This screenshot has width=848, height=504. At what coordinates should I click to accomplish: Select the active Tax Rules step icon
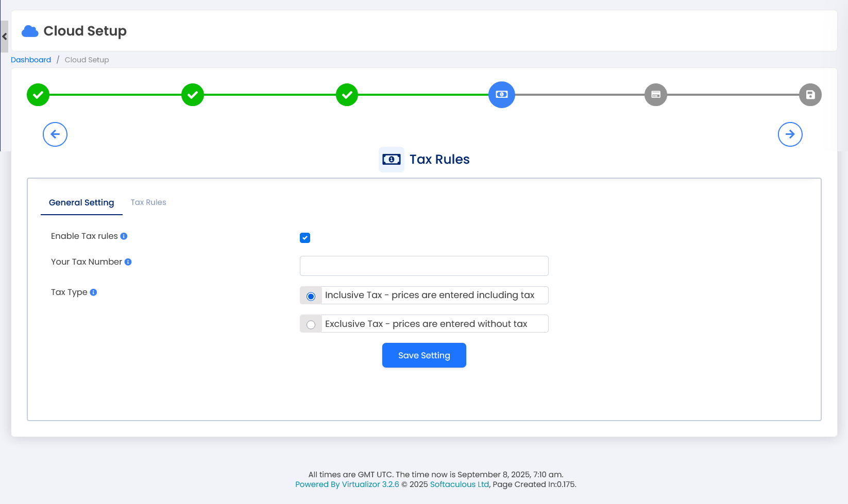(x=502, y=95)
